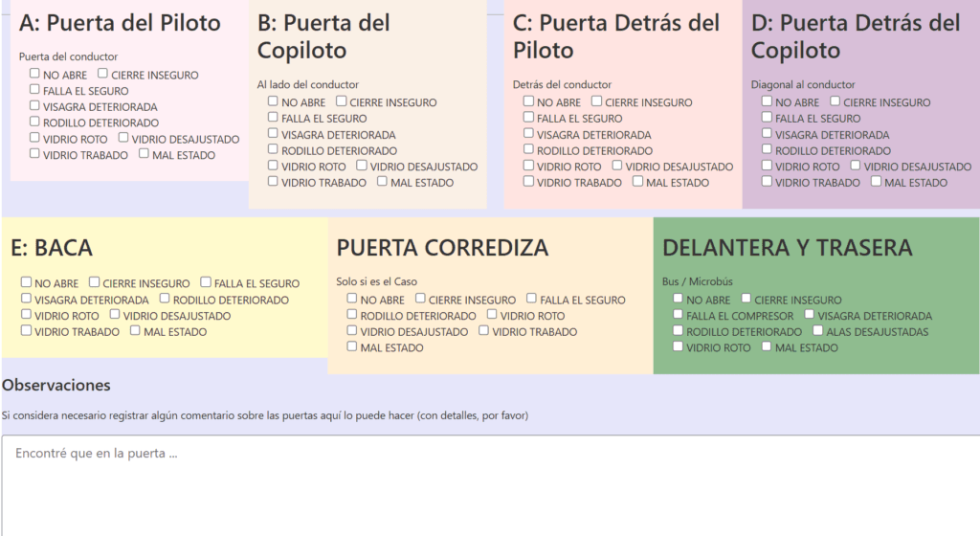Mark RODILLO DETERIORADO in Puerta Detrás del Copiloto
The width and height of the screenshot is (980, 536).
coord(767,149)
